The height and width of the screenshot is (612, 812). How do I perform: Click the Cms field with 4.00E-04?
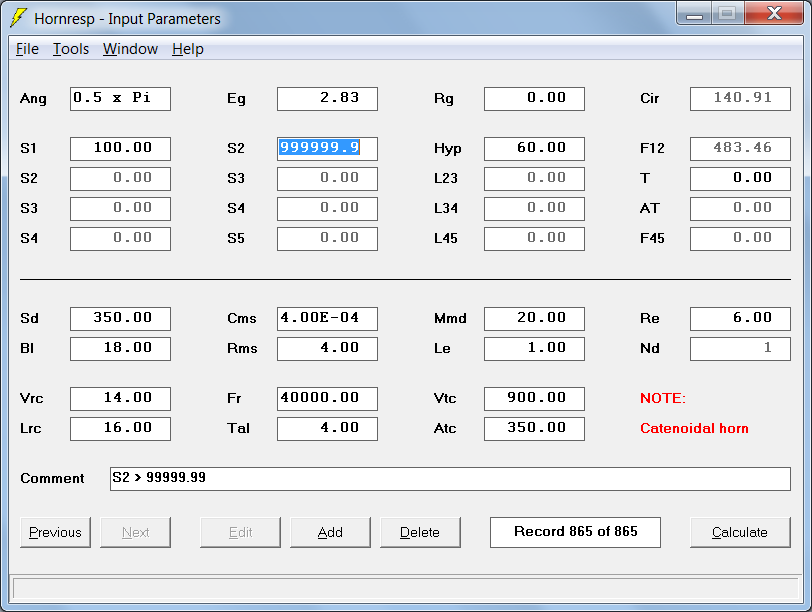pos(327,318)
